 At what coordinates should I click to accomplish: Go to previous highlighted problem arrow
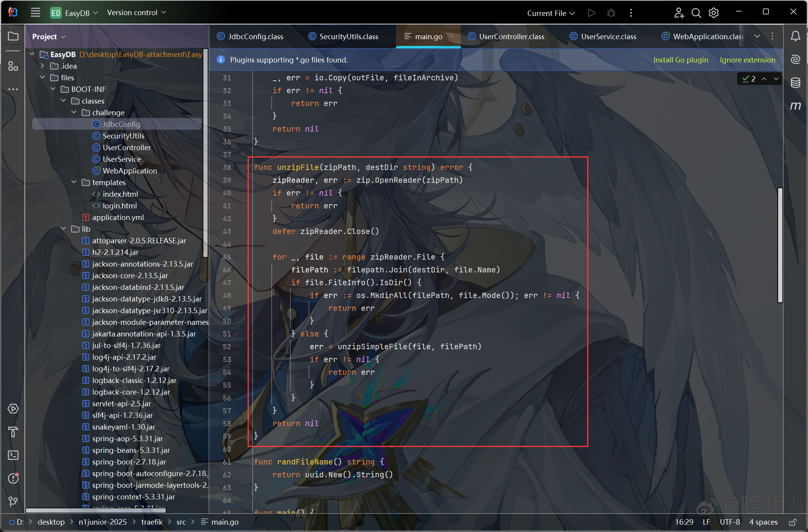[x=764, y=79]
